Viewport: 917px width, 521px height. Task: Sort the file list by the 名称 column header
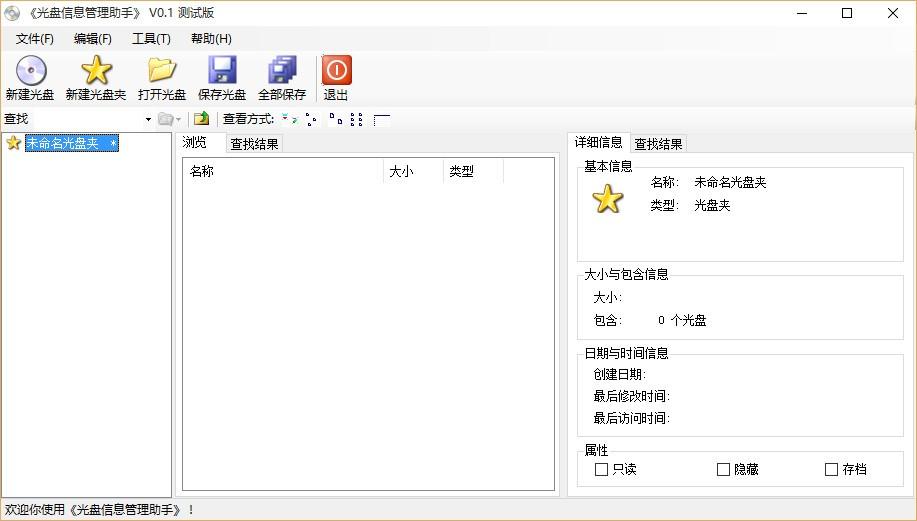tap(283, 171)
